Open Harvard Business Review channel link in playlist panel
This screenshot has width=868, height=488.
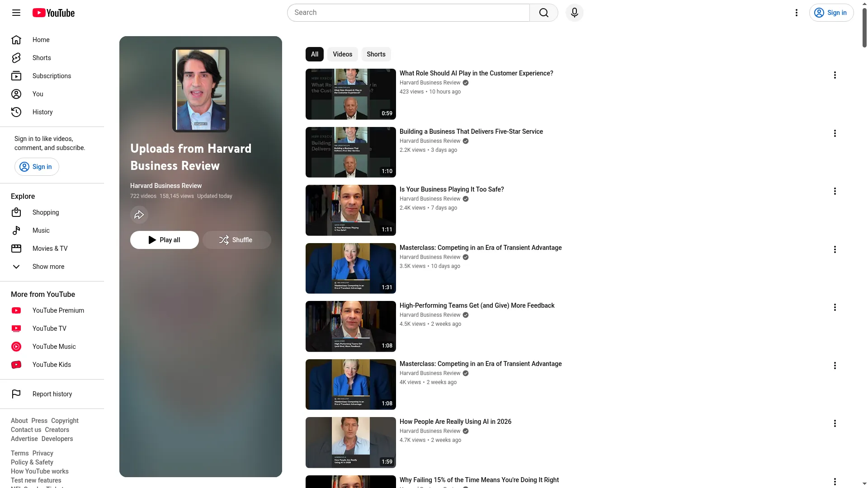pos(166,186)
